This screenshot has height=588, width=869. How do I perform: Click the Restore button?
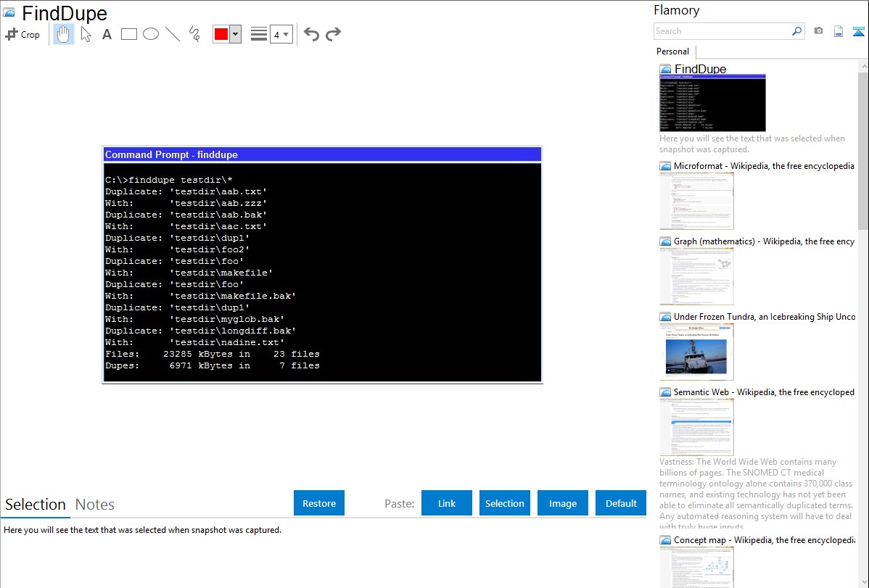pyautogui.click(x=319, y=503)
